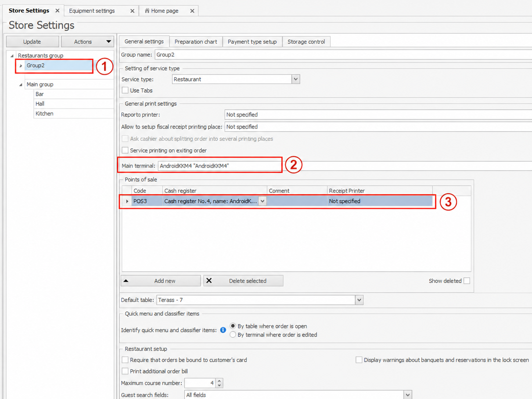Click the Receipt Printer column header
Image resolution: width=532 pixels, height=399 pixels.
380,191
